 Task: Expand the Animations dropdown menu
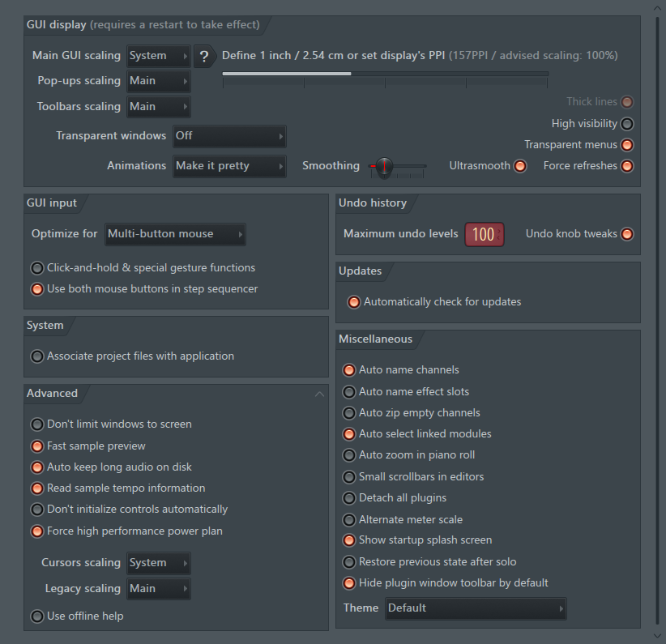point(229,166)
